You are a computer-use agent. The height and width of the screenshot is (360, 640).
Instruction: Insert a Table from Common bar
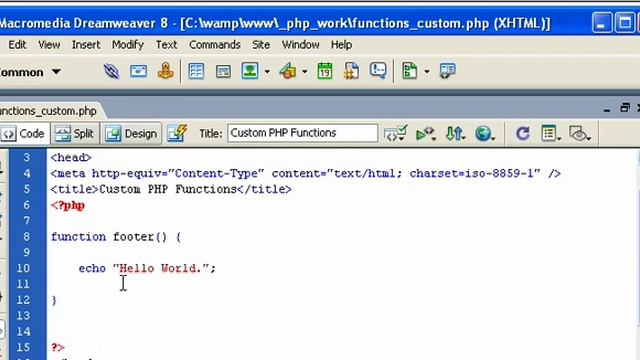(196, 71)
